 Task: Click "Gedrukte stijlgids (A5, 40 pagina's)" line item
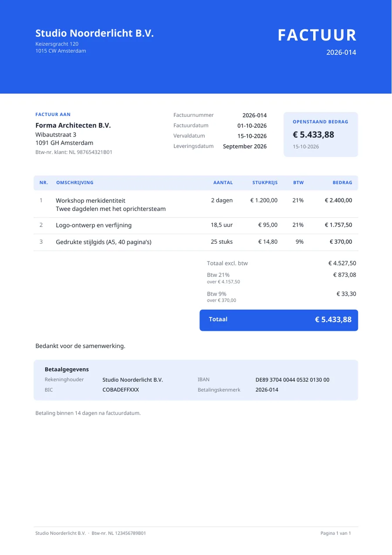point(104,242)
